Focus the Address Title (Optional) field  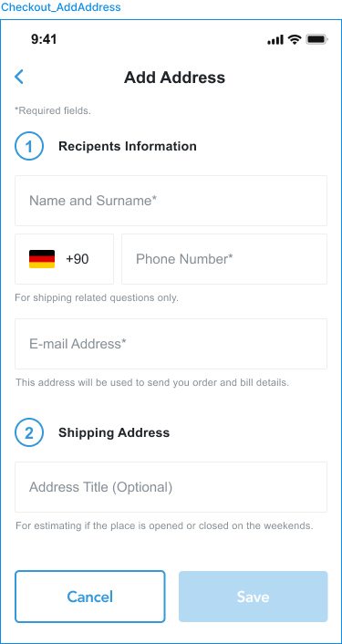click(x=171, y=487)
